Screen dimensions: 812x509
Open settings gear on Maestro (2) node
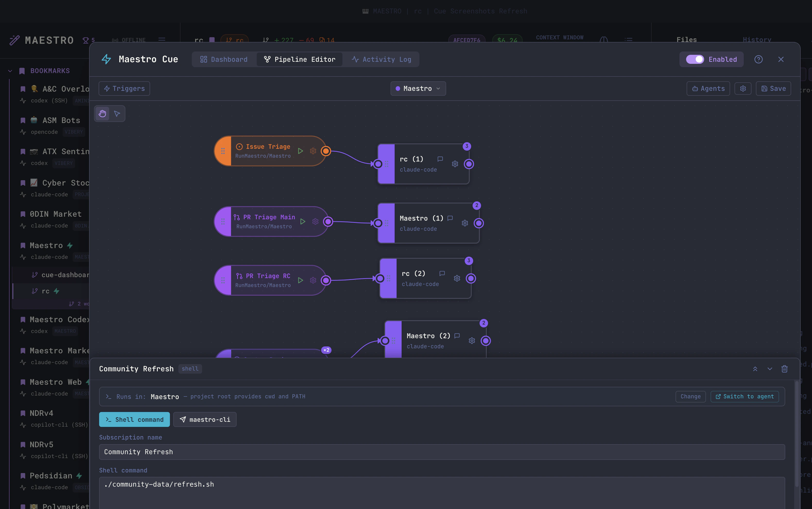click(472, 341)
